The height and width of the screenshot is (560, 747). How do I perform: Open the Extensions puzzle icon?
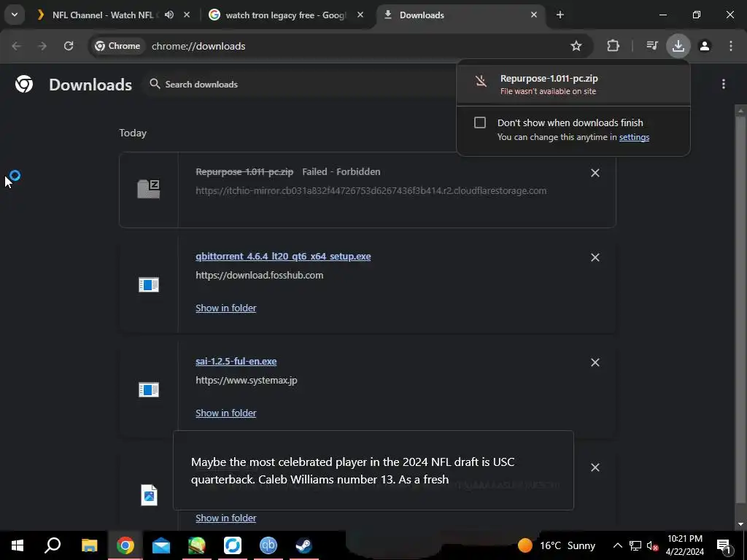[613, 46]
